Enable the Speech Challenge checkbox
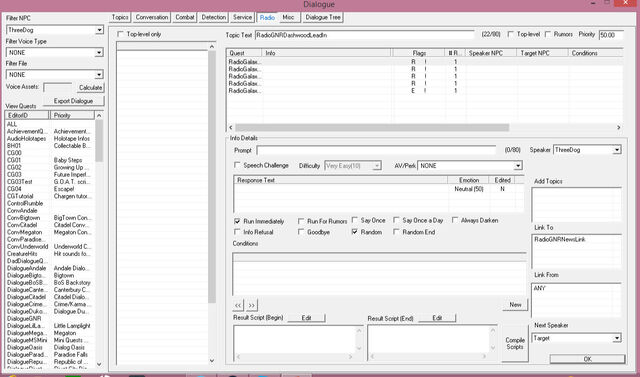This screenshot has height=377, width=640. pyautogui.click(x=237, y=165)
